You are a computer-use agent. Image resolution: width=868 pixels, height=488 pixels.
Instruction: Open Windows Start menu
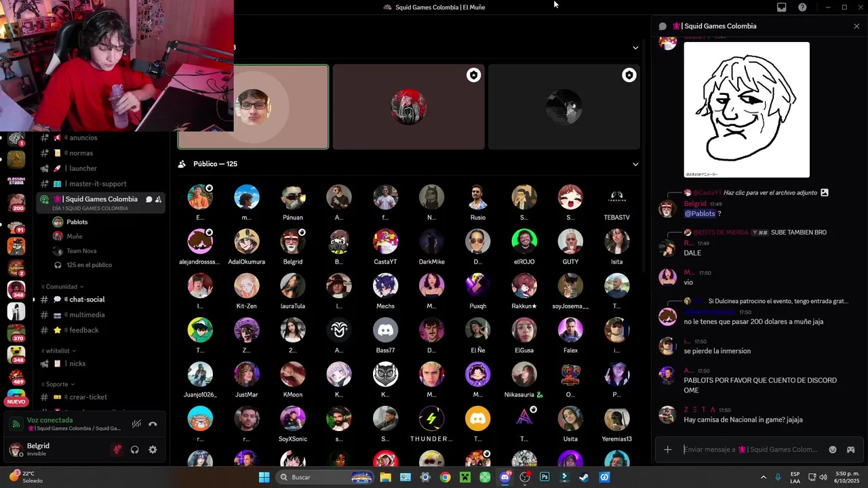click(264, 477)
